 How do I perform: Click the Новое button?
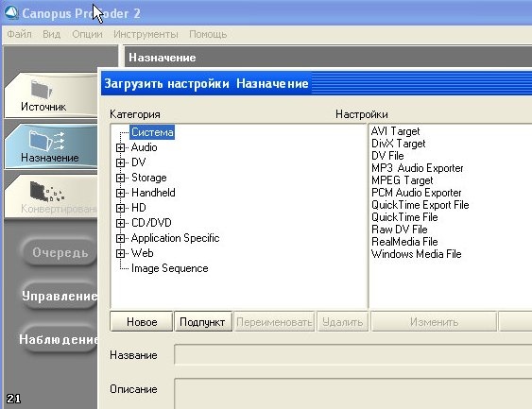[x=142, y=321]
